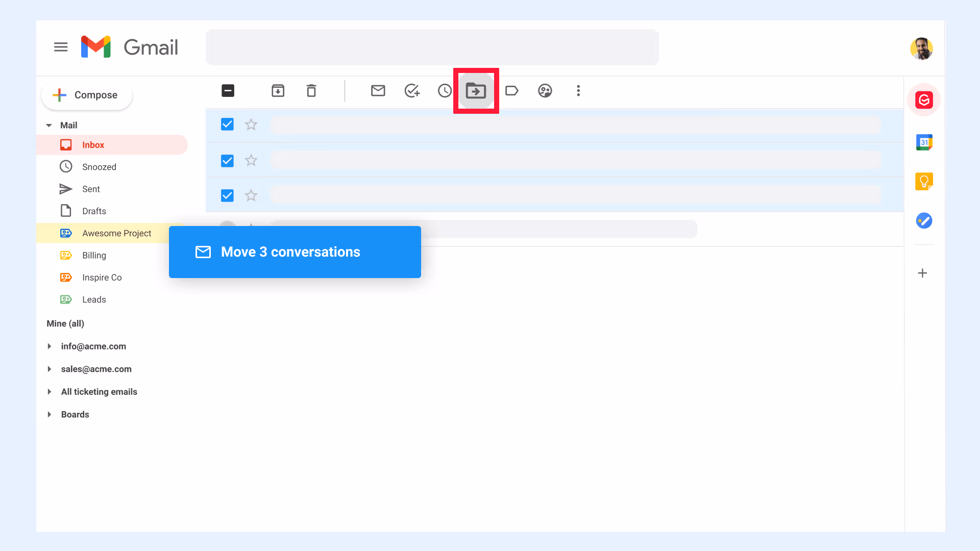
Task: Snooze selected emails with clock icon
Action: (x=445, y=91)
